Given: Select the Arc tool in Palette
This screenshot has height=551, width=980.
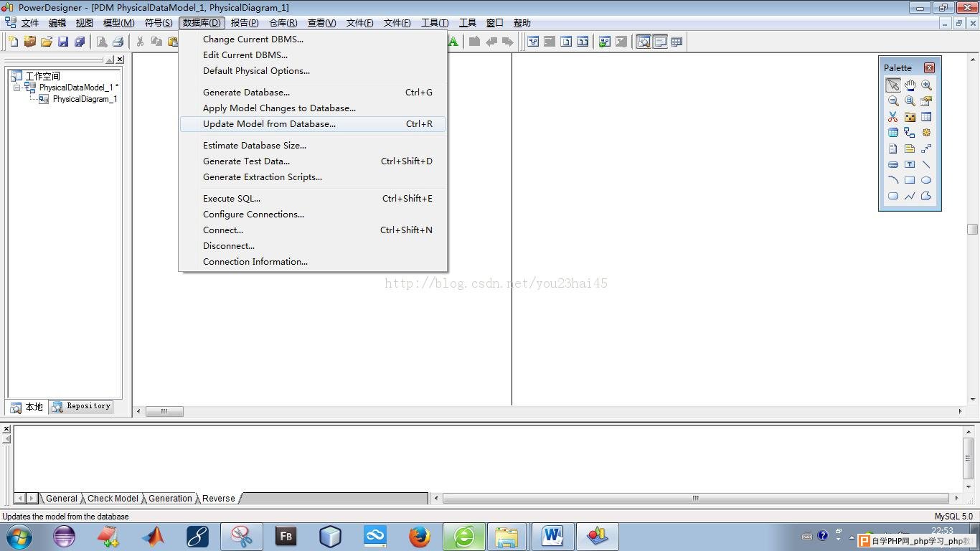Looking at the screenshot, I should [x=892, y=180].
